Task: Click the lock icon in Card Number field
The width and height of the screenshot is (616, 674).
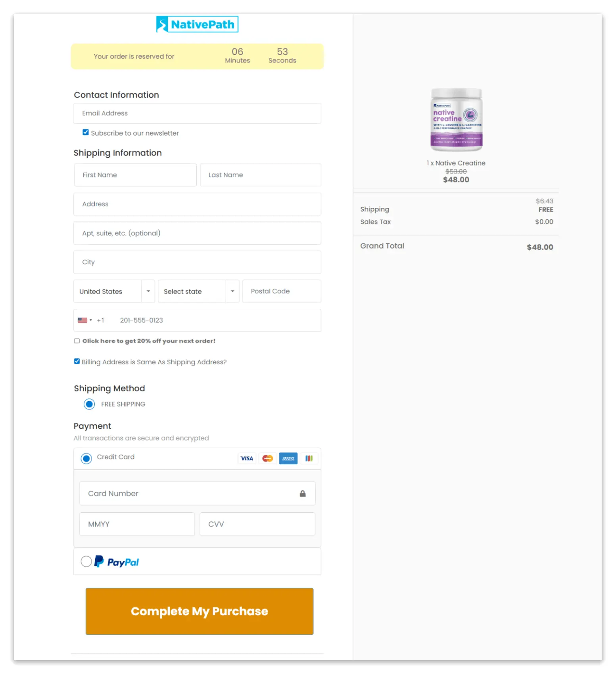Action: [x=303, y=494]
